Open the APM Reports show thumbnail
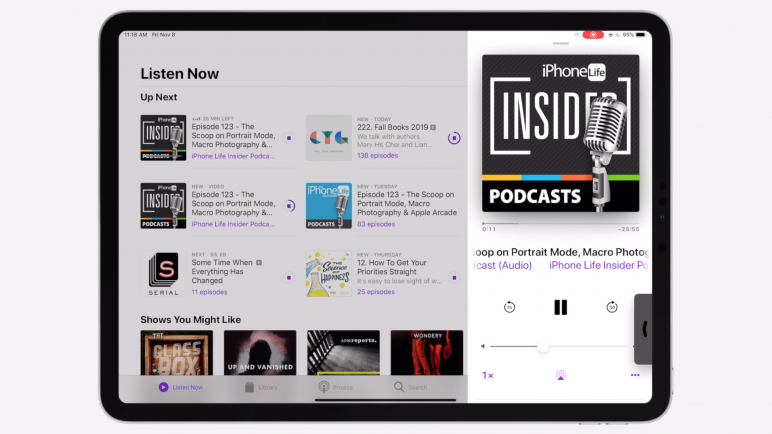 click(343, 353)
